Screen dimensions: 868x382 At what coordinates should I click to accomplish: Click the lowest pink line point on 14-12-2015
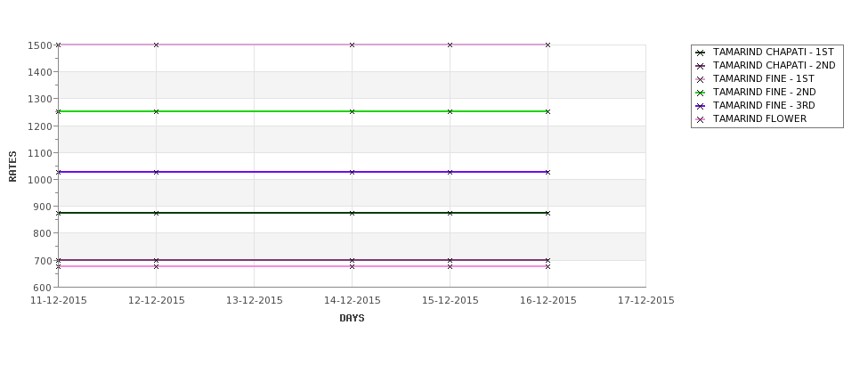click(x=352, y=267)
